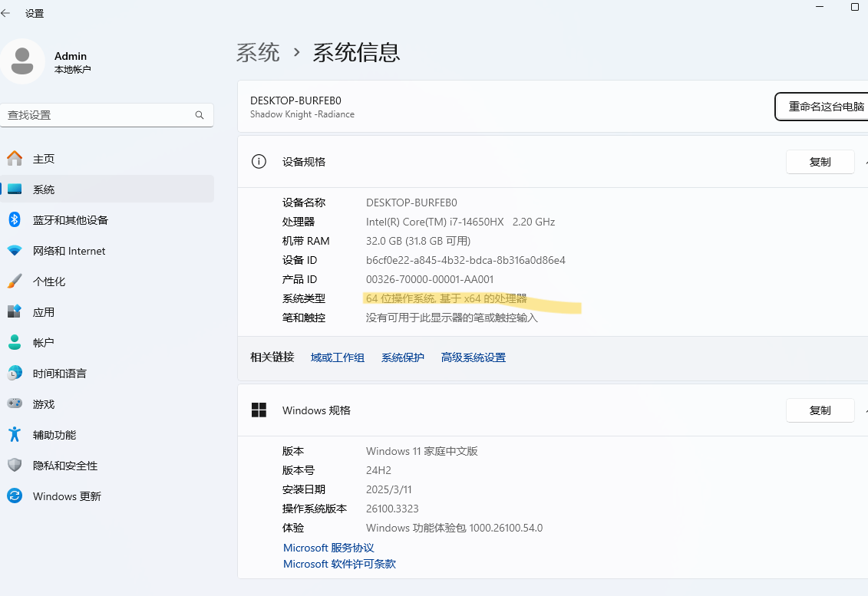868x596 pixels.
Task: Click the Admin profile avatar
Action: (22, 61)
